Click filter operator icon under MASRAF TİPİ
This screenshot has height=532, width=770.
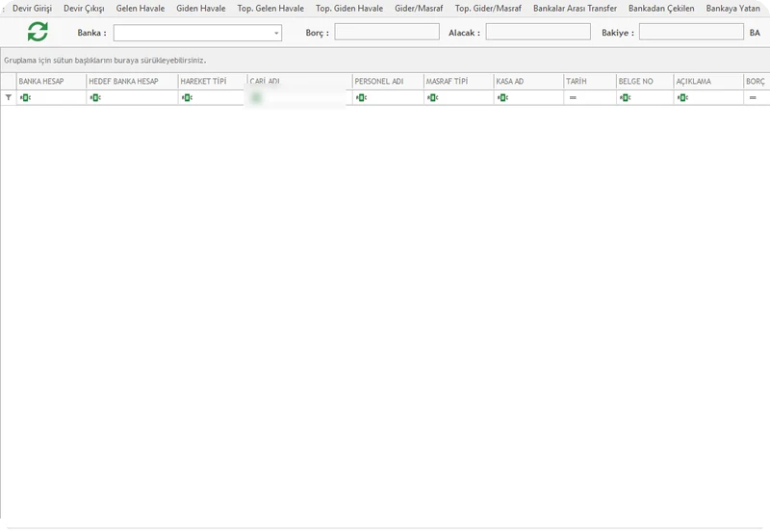click(x=432, y=98)
